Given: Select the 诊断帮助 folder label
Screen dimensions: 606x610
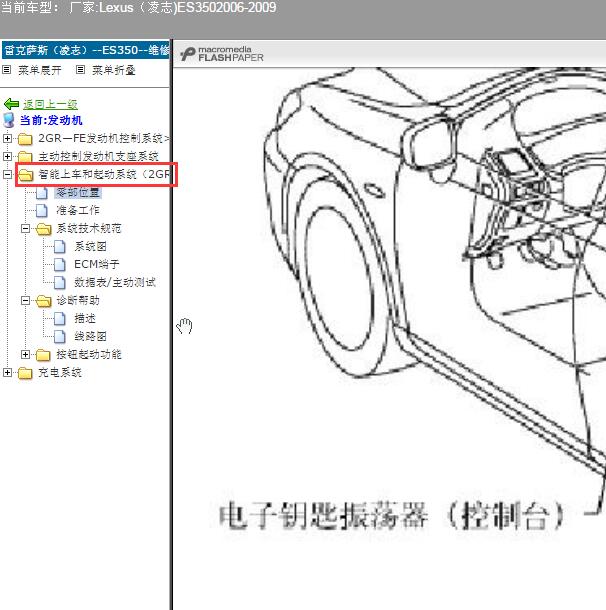Looking at the screenshot, I should click(78, 300).
